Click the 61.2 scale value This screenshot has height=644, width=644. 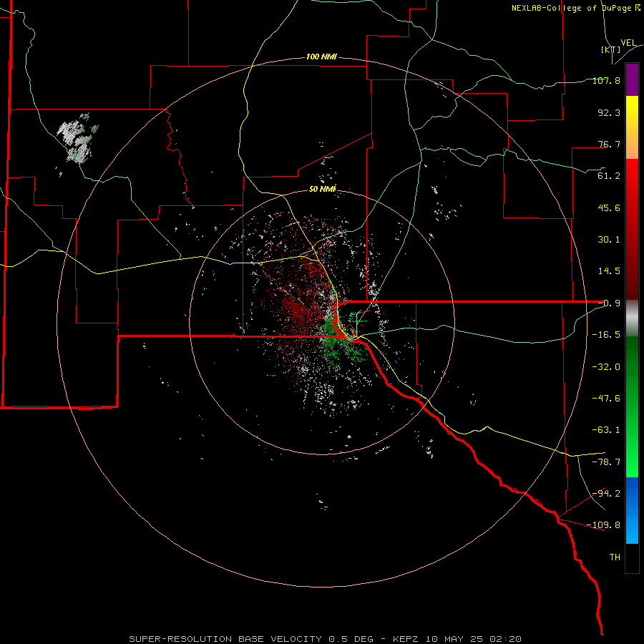[609, 176]
